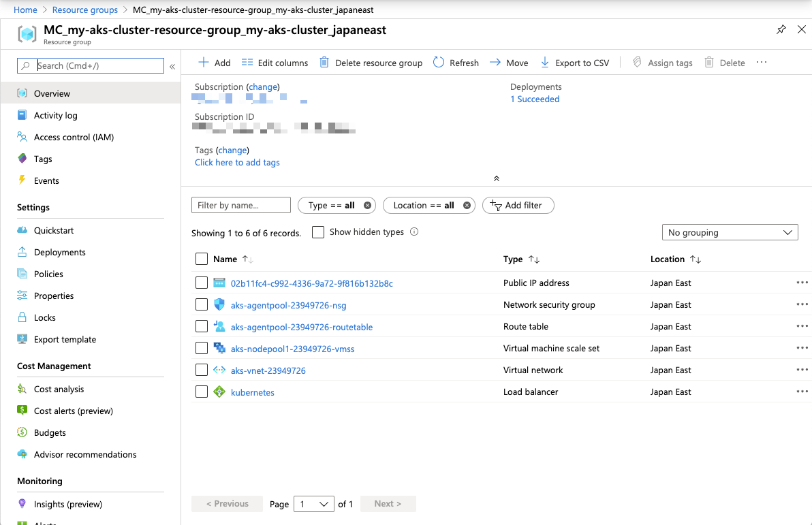Click the Refresh toolbar button
812x525 pixels.
(456, 63)
